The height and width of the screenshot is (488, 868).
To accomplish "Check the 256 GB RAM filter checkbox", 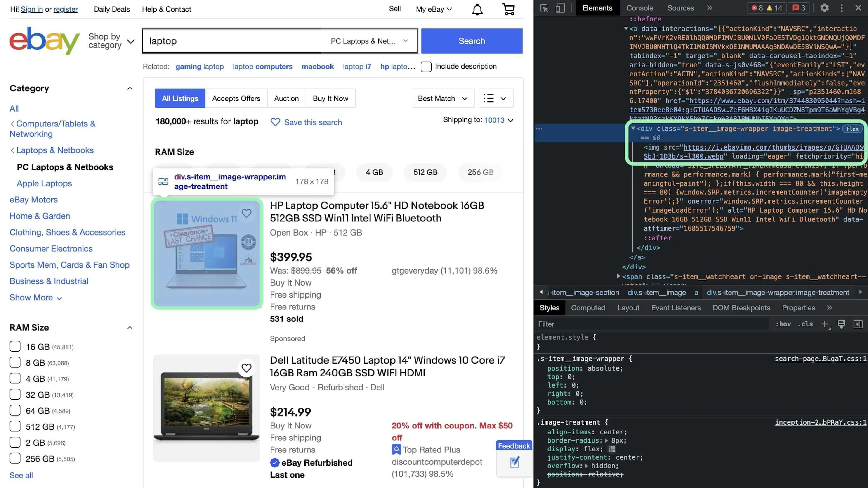I will [x=15, y=458].
